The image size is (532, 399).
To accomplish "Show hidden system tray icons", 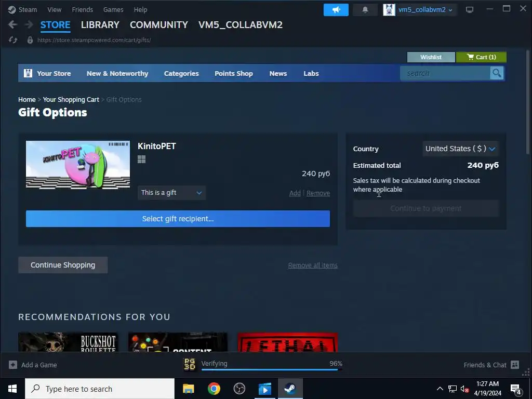I will [x=440, y=389].
